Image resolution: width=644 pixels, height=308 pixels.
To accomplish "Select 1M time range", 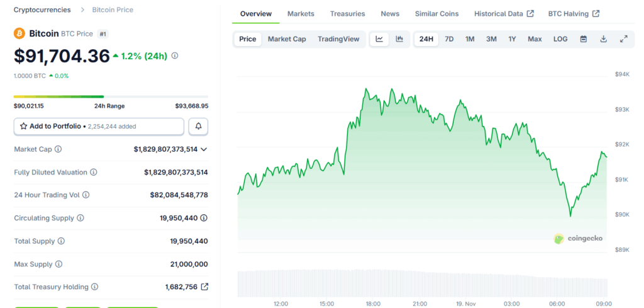I will click(x=470, y=39).
